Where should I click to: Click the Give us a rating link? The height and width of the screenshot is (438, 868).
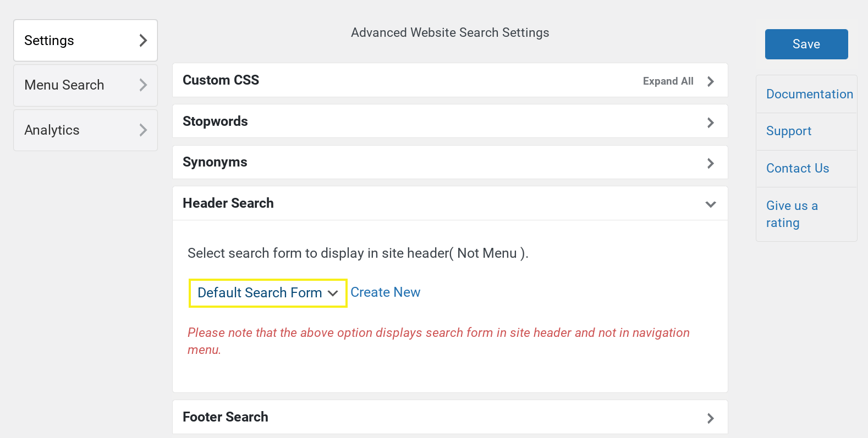click(x=792, y=214)
